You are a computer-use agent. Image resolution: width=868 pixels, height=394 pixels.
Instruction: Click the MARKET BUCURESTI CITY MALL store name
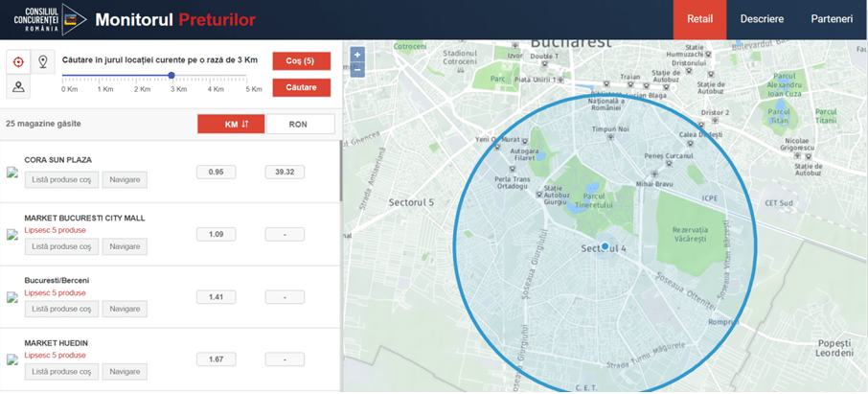(84, 219)
